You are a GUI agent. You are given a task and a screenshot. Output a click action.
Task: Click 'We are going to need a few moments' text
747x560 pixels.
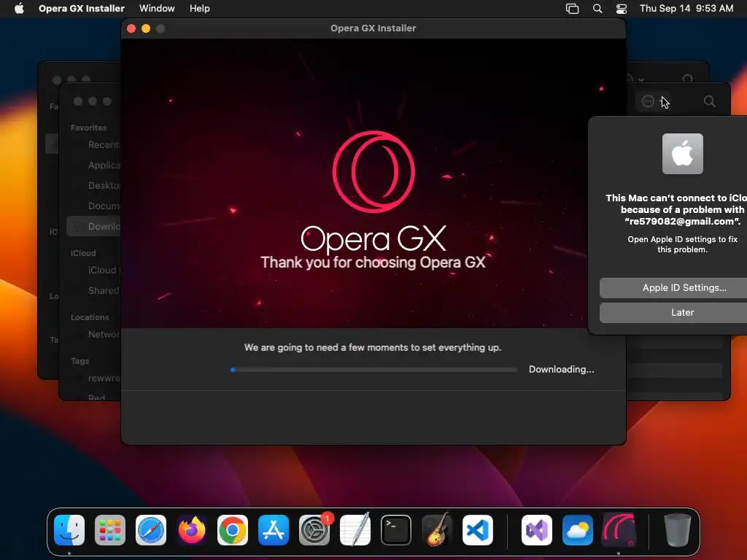pos(373,348)
